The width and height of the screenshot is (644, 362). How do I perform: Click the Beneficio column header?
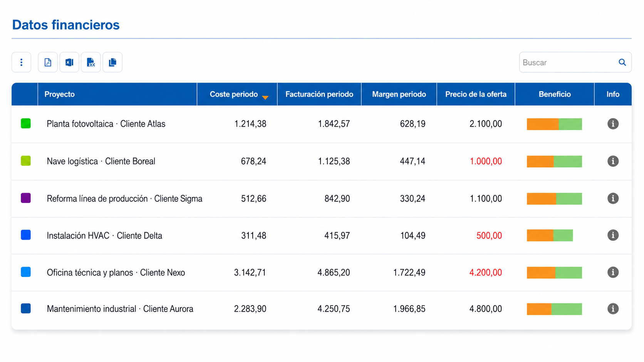[555, 94]
